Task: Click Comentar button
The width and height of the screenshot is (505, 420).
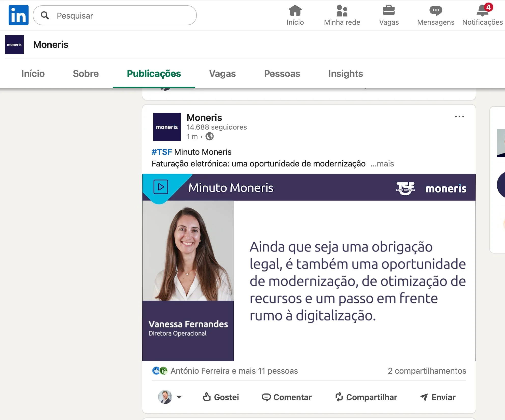Action: 287,397
